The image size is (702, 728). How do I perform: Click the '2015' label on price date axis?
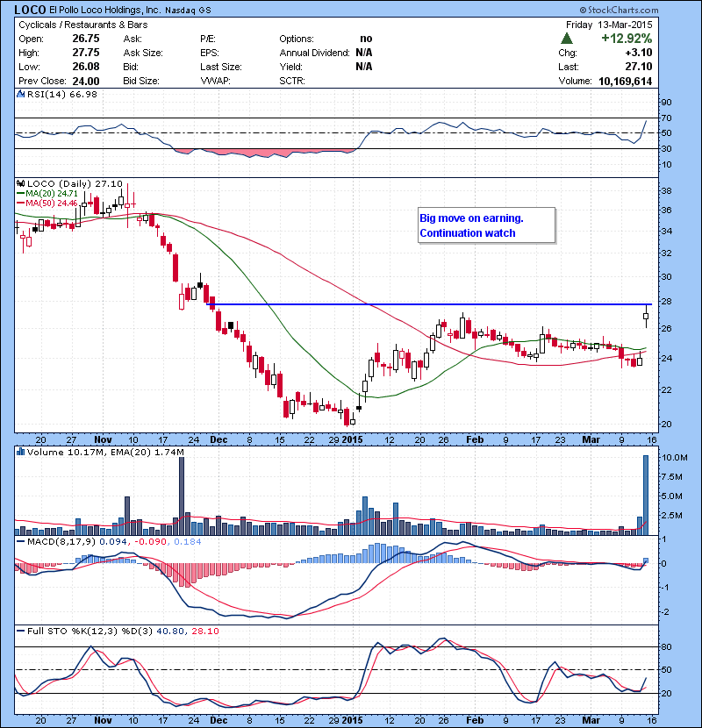[352, 439]
